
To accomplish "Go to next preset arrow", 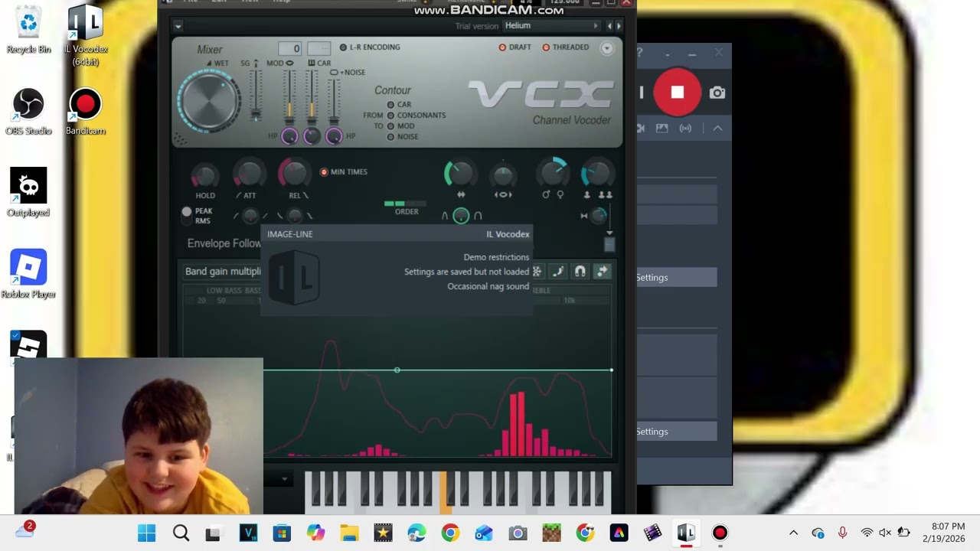I will click(x=619, y=26).
